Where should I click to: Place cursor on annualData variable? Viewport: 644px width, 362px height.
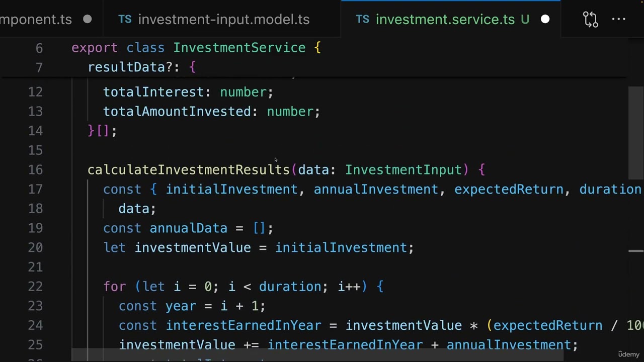coord(189,228)
